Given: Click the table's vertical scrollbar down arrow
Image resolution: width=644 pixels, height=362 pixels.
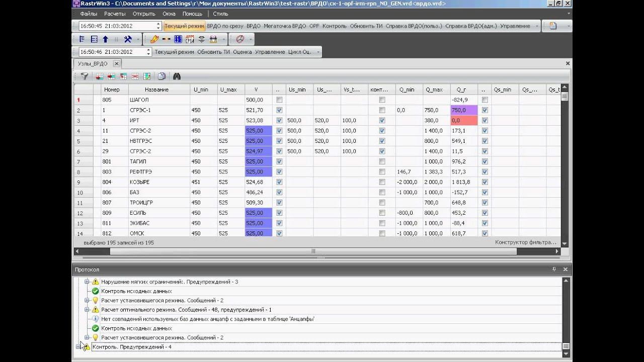Looking at the screenshot, I should [565, 244].
